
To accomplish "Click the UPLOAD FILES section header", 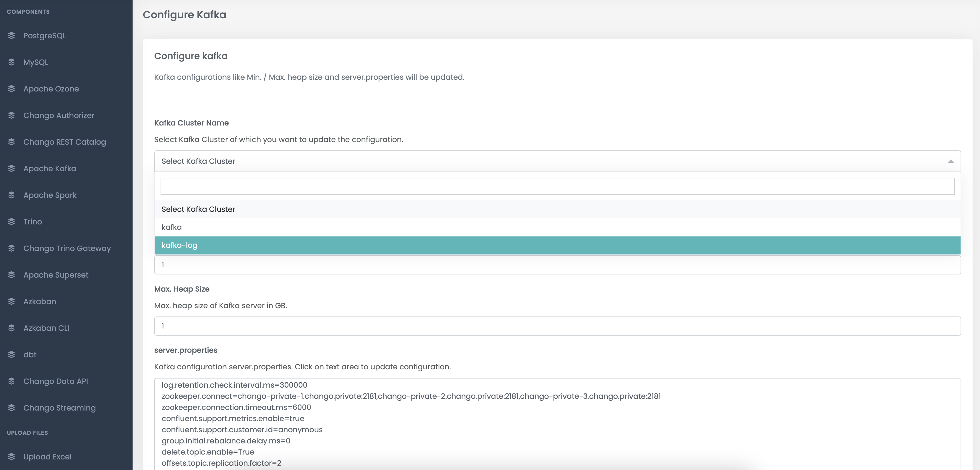I will point(27,433).
